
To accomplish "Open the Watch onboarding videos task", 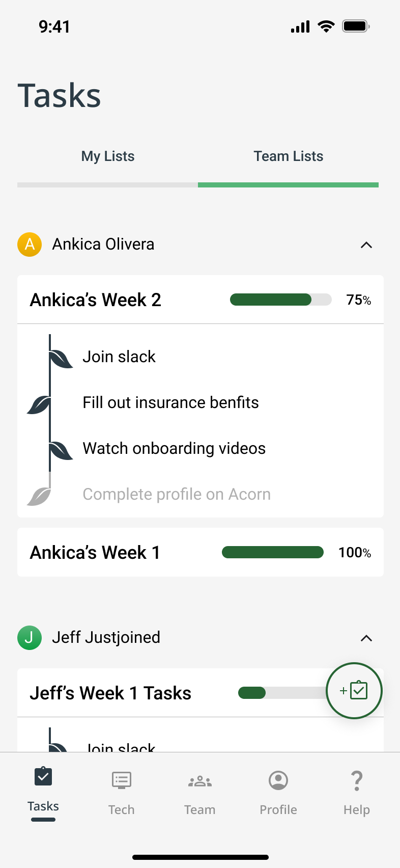I will point(174,448).
